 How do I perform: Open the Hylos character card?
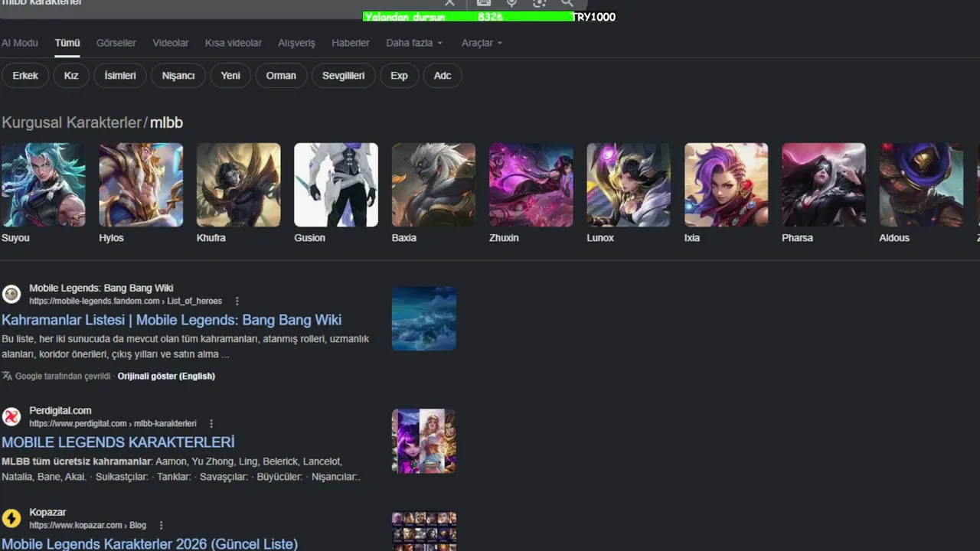click(x=141, y=193)
